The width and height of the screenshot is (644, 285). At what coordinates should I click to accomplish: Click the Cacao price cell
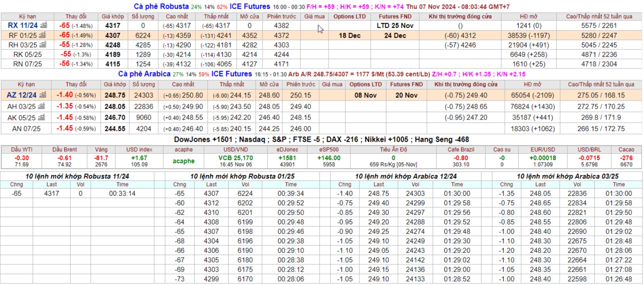[626, 161]
